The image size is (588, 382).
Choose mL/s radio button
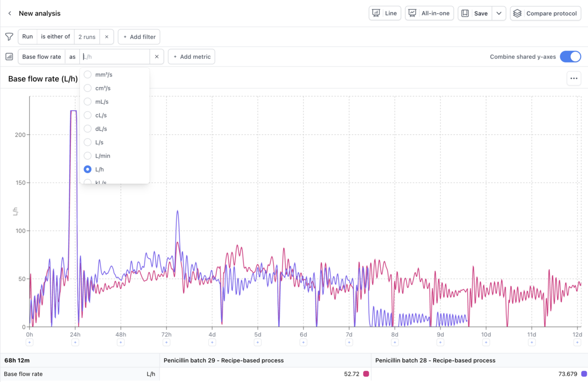(x=88, y=102)
